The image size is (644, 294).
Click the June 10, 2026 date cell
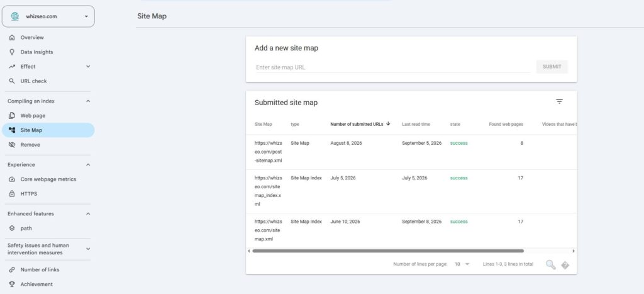[345, 221]
